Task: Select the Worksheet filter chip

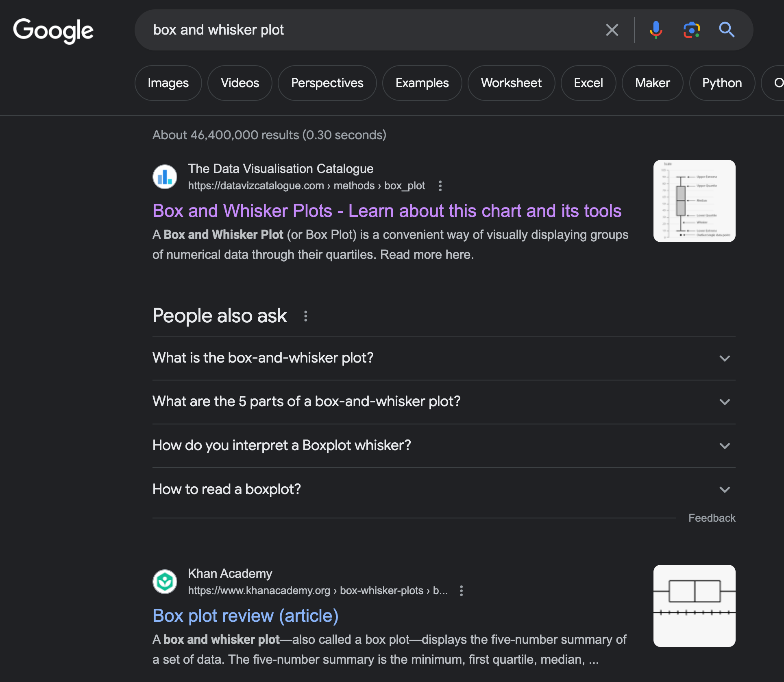Action: [x=511, y=83]
